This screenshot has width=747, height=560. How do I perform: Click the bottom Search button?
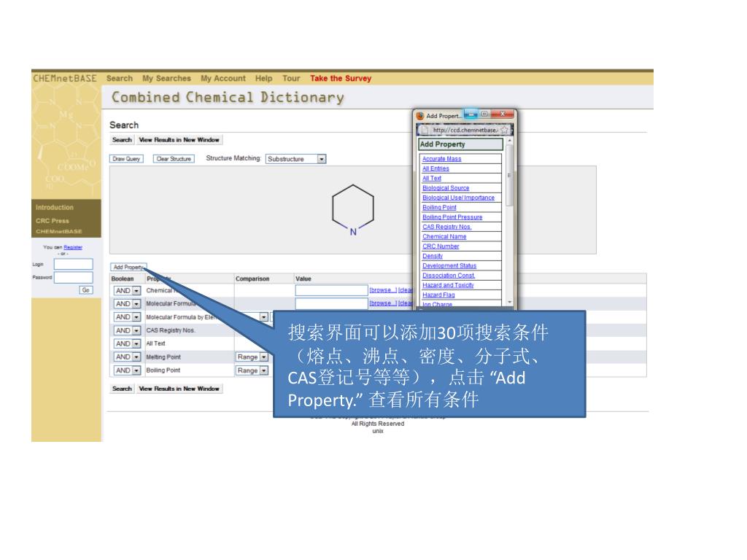point(122,389)
